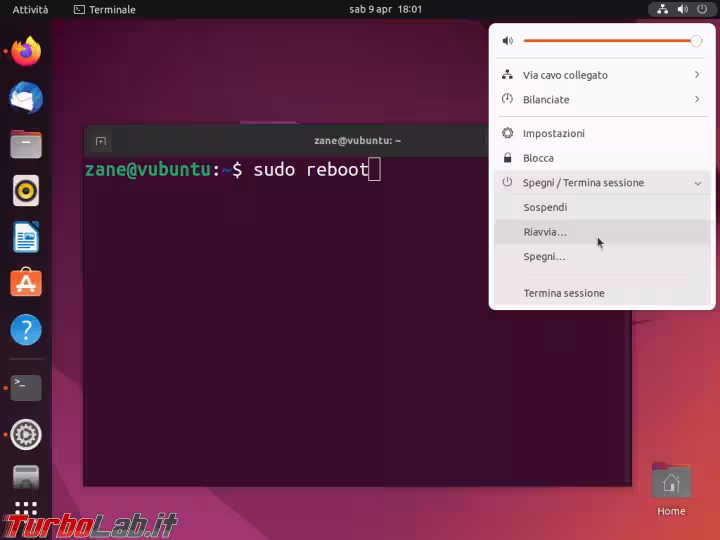Click power icon next to Spegni / Termina sessione
This screenshot has height=540, width=720.
click(507, 182)
